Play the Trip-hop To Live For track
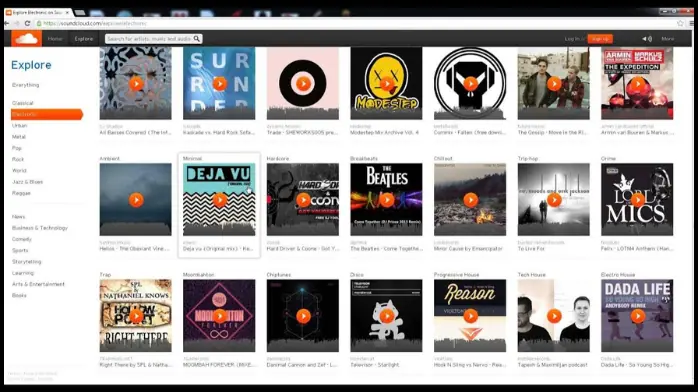 click(x=554, y=200)
